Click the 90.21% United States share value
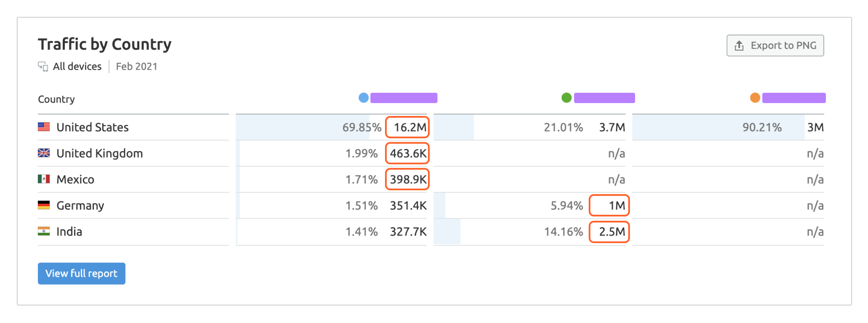Viewport: 868px width, 323px height. pos(762,127)
